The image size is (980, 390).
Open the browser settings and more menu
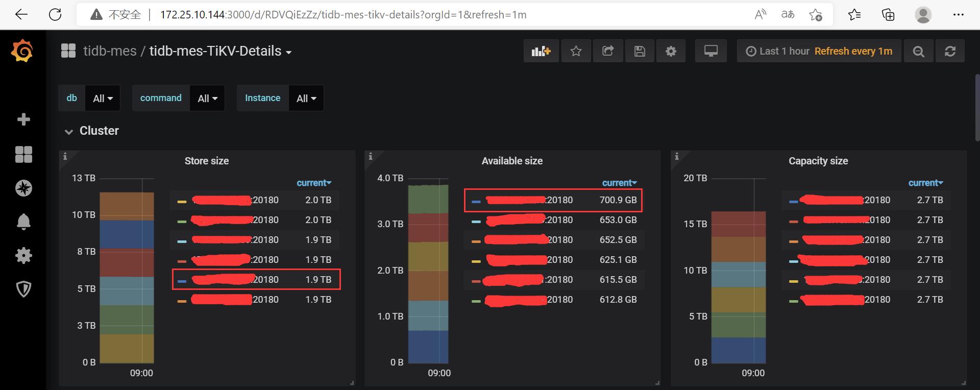[x=958, y=14]
